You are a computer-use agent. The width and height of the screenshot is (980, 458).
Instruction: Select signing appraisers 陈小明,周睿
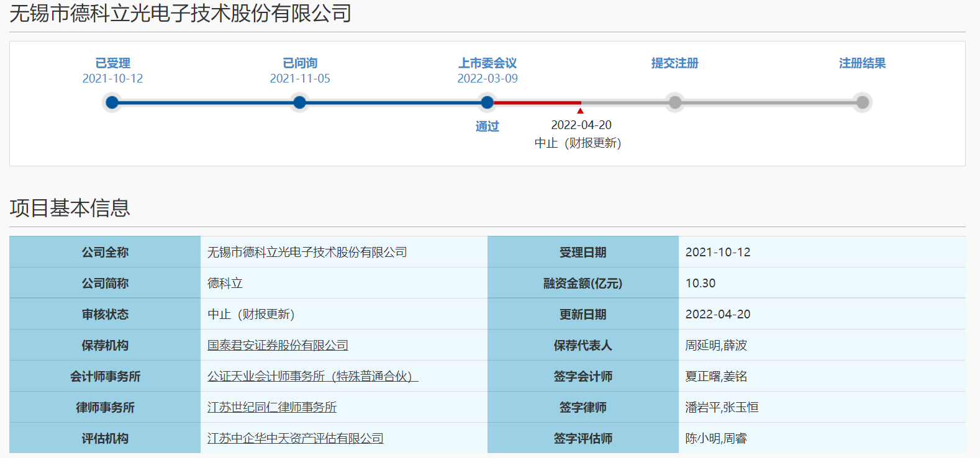716,438
